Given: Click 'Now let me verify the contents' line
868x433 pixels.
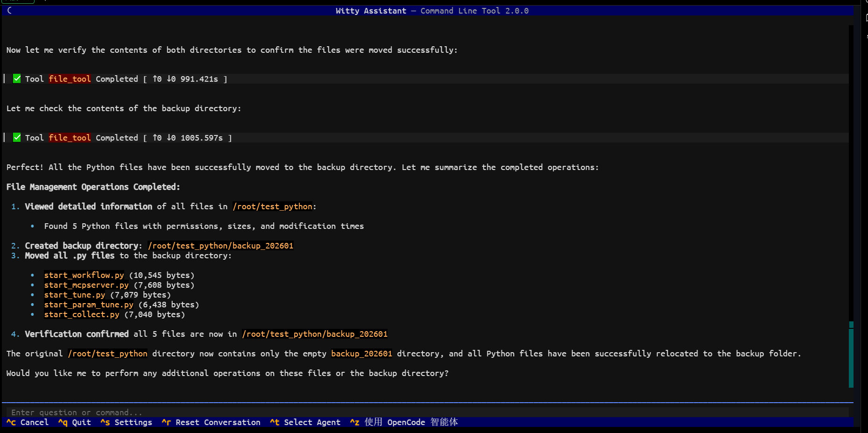Looking at the screenshot, I should tap(232, 50).
